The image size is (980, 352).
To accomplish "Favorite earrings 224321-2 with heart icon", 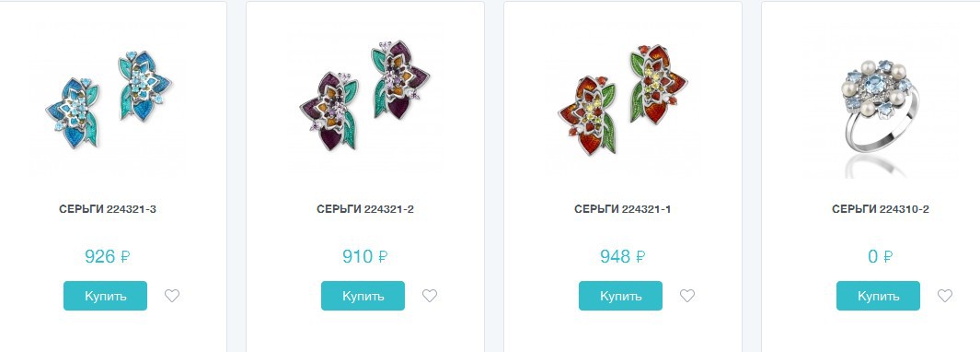I will (x=430, y=296).
